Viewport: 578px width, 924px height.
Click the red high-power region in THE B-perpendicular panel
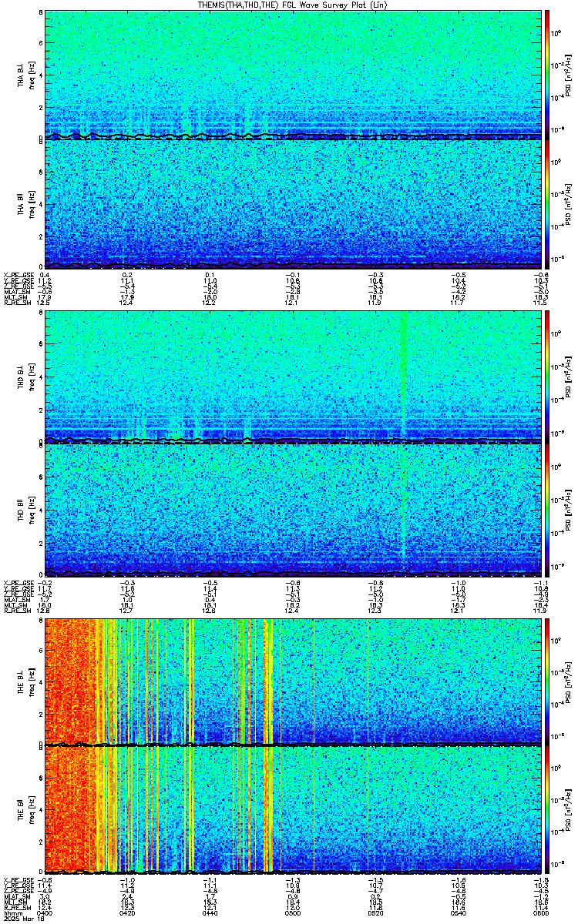pos(66,678)
